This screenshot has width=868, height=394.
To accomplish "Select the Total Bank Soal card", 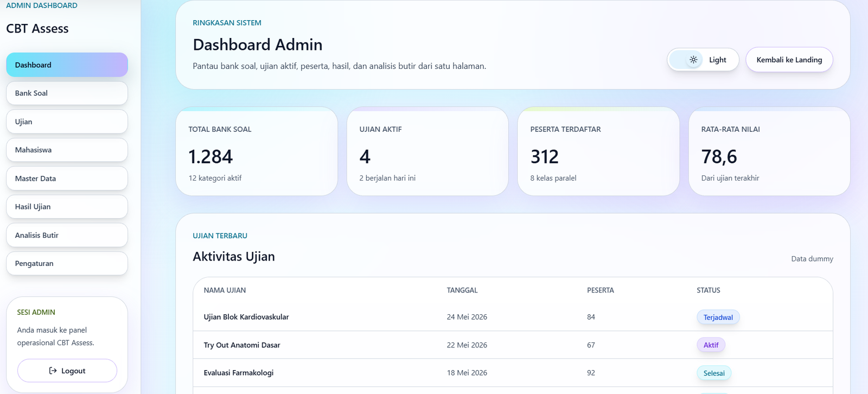I will [257, 151].
